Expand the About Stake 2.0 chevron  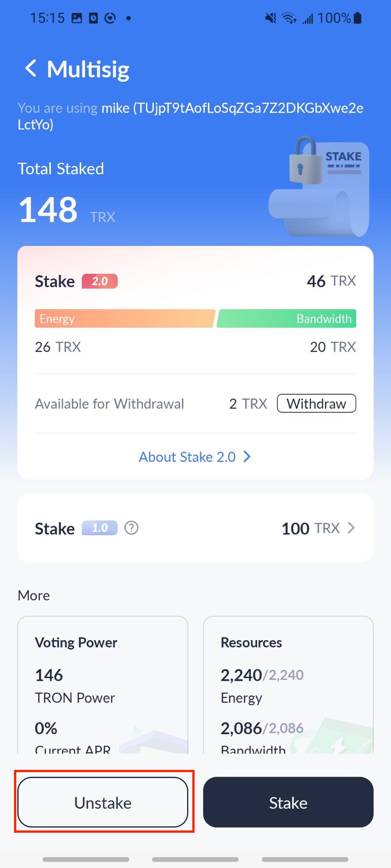[x=247, y=457]
